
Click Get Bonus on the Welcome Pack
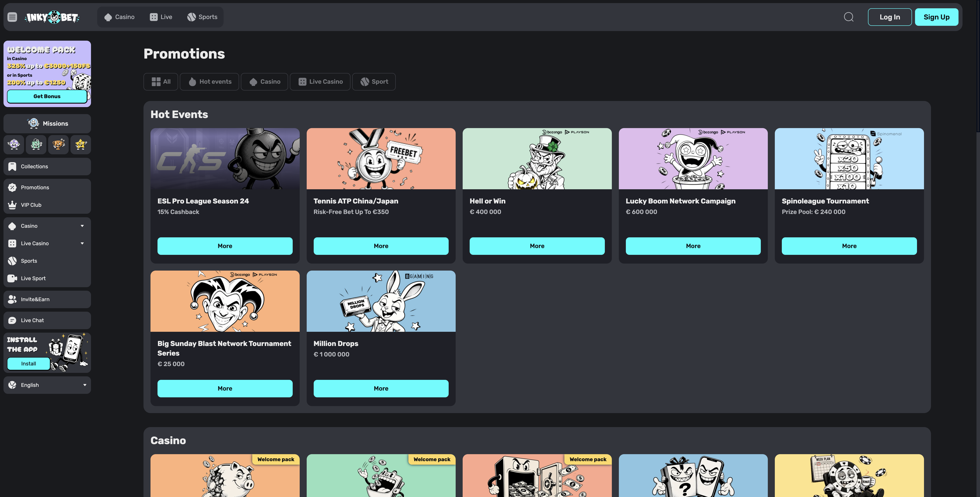click(x=47, y=96)
